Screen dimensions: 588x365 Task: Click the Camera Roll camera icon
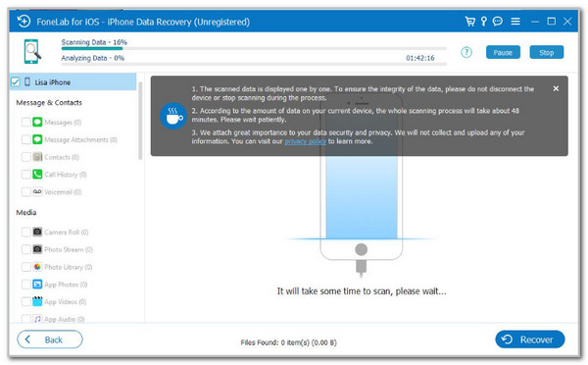pos(37,232)
